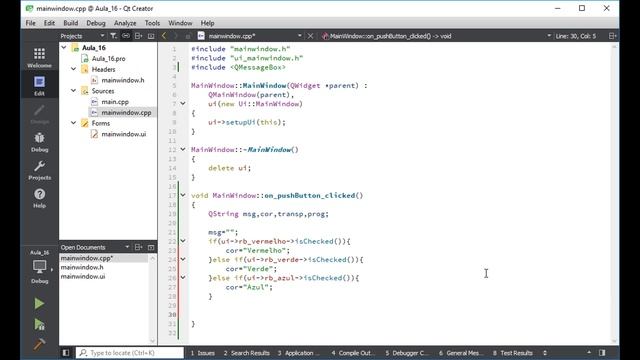Select mainwindow.cpp in Sources
The height and width of the screenshot is (360, 640).
tap(126, 113)
